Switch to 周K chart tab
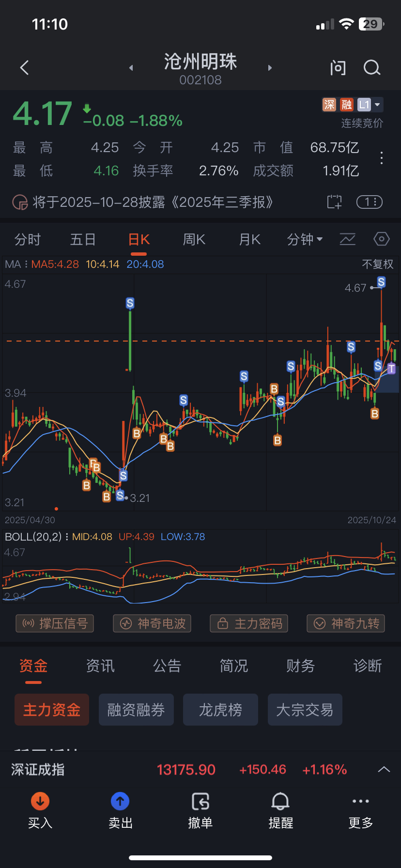401x868 pixels. tap(194, 240)
